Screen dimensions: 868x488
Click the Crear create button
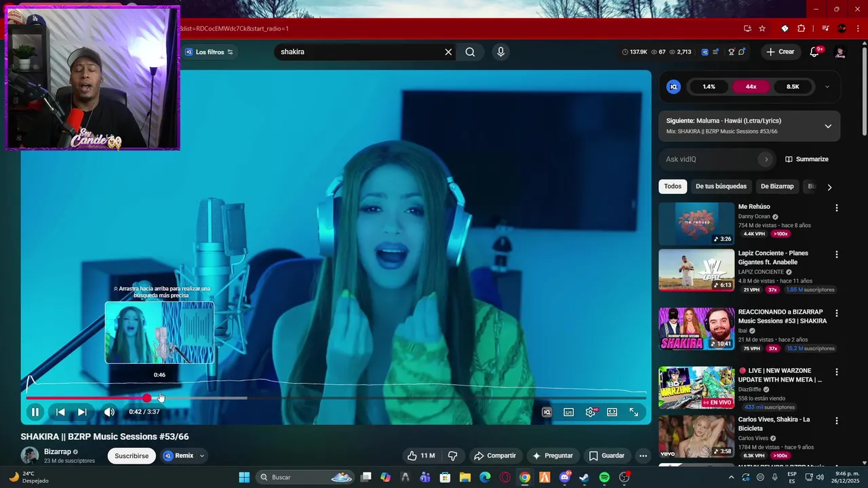780,52
